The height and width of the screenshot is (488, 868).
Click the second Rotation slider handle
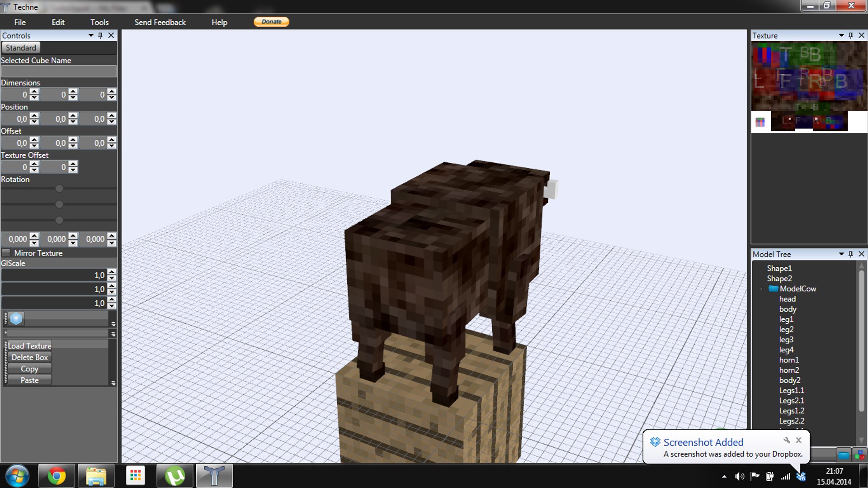(59, 204)
